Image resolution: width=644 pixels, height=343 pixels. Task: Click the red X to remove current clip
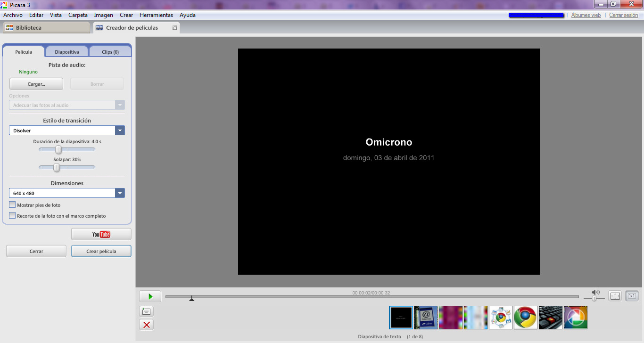coord(146,325)
